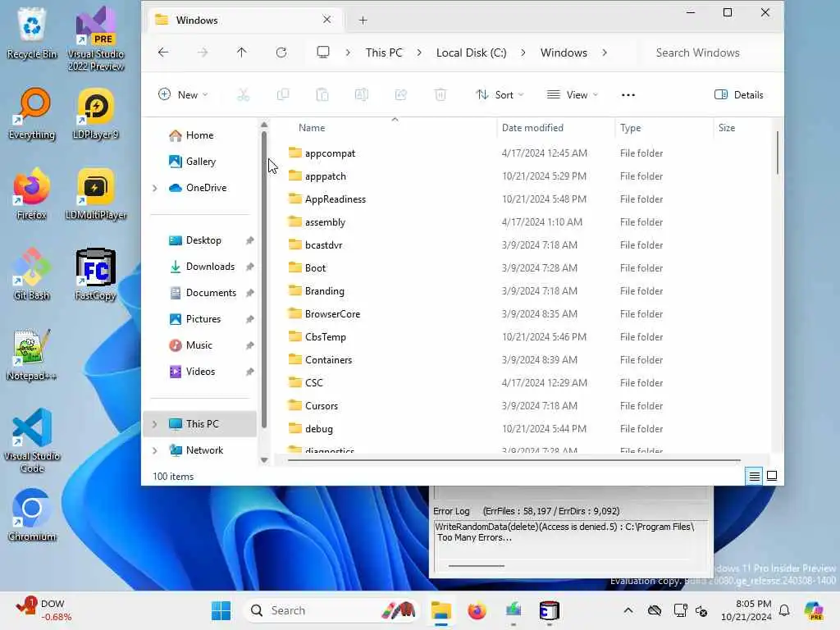Open Gallery in navigation pane
840x630 pixels.
[x=201, y=162]
